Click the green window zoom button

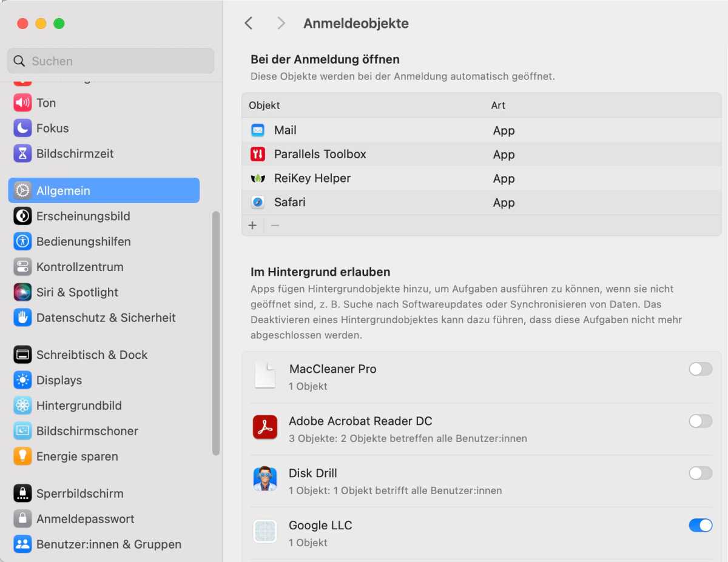59,24
